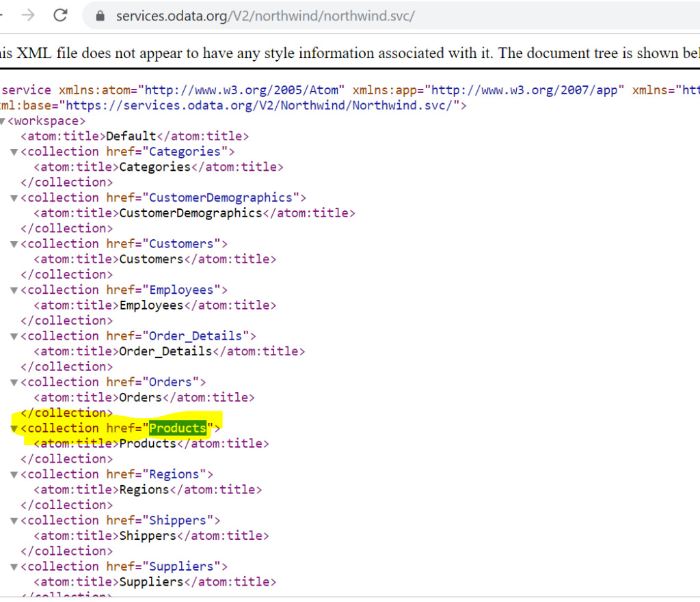Click the href value "Suppliers"
The width and height of the screenshot is (700, 602).
tap(181, 566)
